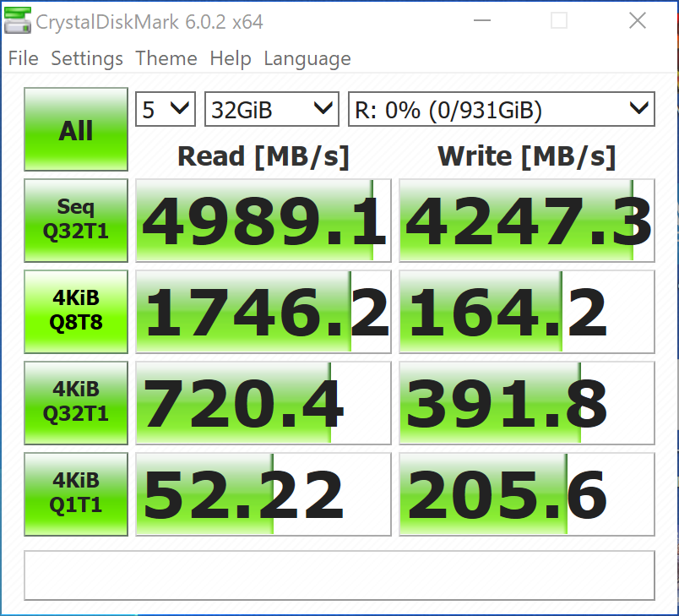Click the 4KiB Q32T1 write result 391.8

(x=527, y=403)
